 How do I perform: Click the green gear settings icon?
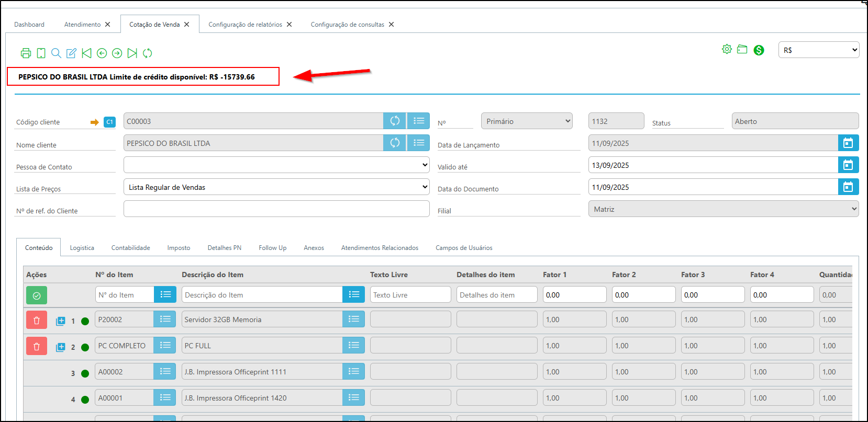coord(727,49)
